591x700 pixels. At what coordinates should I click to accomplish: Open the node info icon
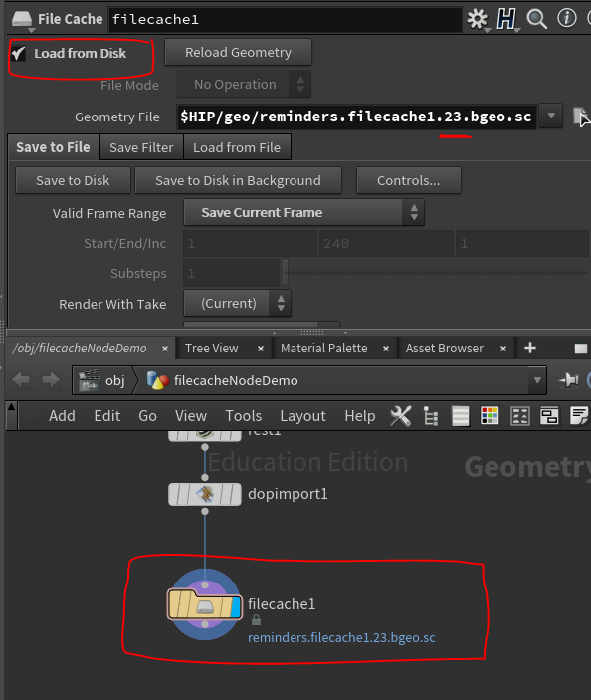click(x=567, y=18)
